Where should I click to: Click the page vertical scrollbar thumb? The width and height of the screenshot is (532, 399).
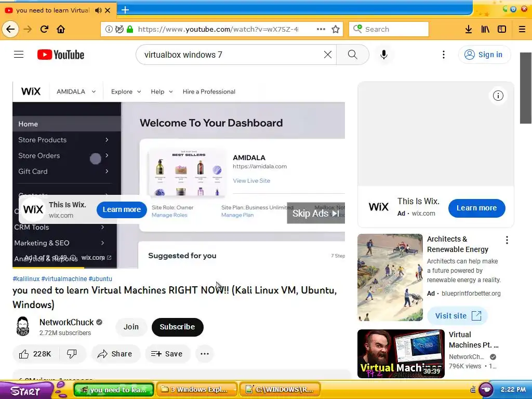coord(526,88)
